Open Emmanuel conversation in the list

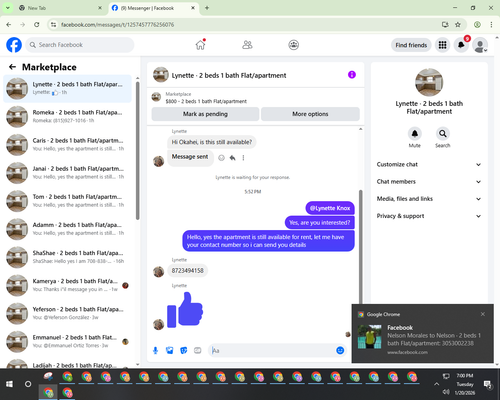tap(67, 342)
